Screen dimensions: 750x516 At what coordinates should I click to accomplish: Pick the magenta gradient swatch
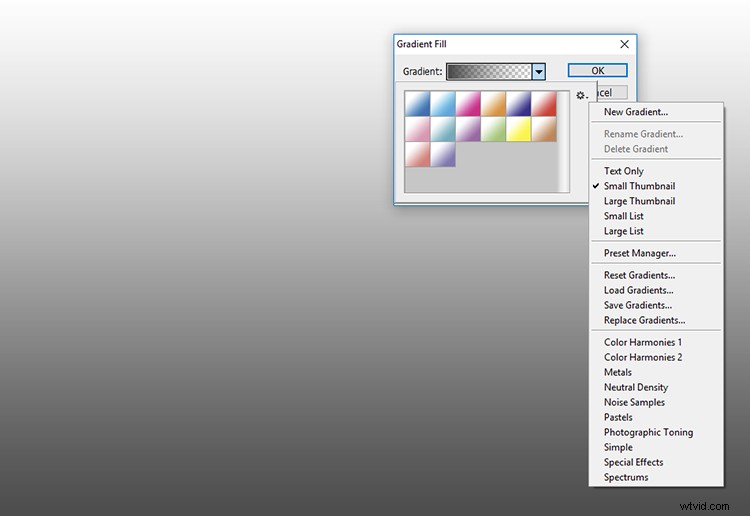click(468, 104)
